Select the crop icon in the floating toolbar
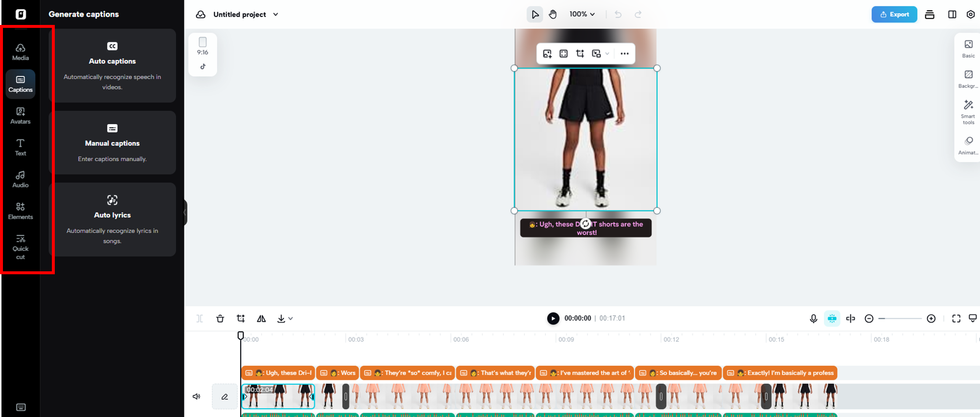 (580, 54)
